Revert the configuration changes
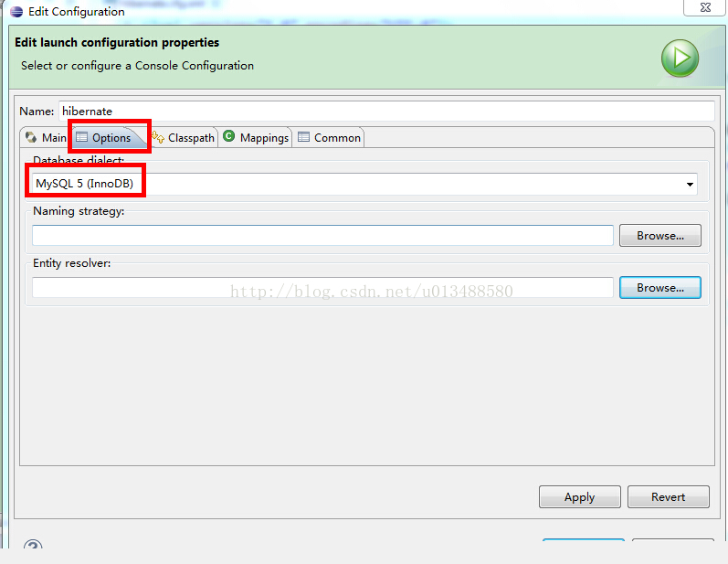 668,497
